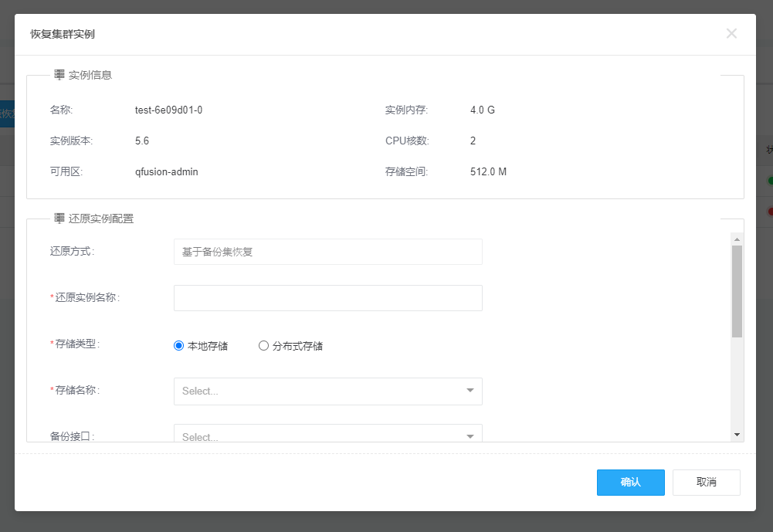The height and width of the screenshot is (532, 773).
Task: Click the 还原实例配置 section icon
Action: pyautogui.click(x=59, y=219)
